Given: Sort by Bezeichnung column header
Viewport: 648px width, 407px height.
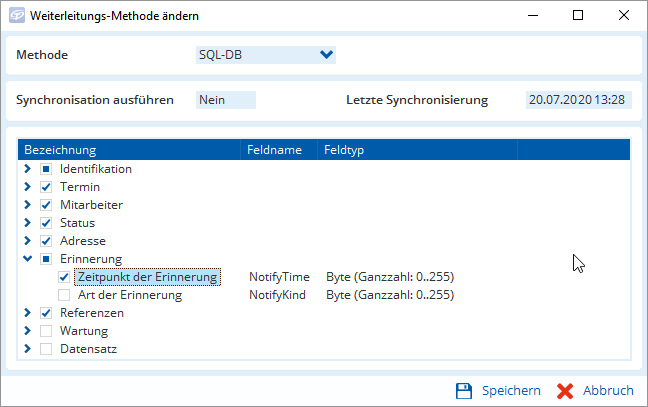Looking at the screenshot, I should click(130, 150).
